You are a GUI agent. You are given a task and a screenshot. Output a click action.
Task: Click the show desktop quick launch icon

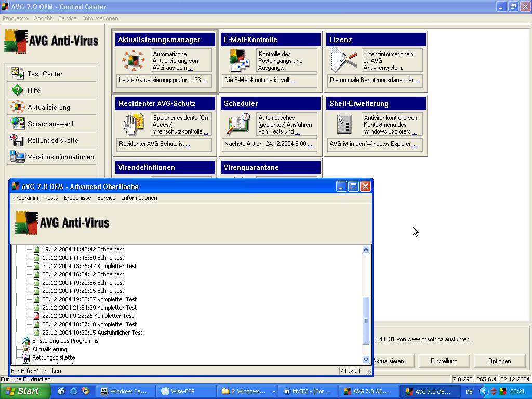pyautogui.click(x=61, y=391)
